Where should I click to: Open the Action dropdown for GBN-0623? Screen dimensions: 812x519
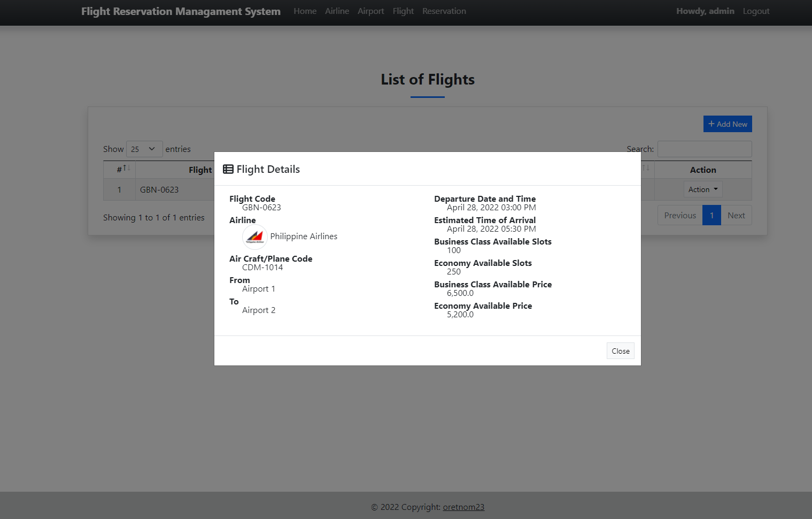tap(703, 189)
